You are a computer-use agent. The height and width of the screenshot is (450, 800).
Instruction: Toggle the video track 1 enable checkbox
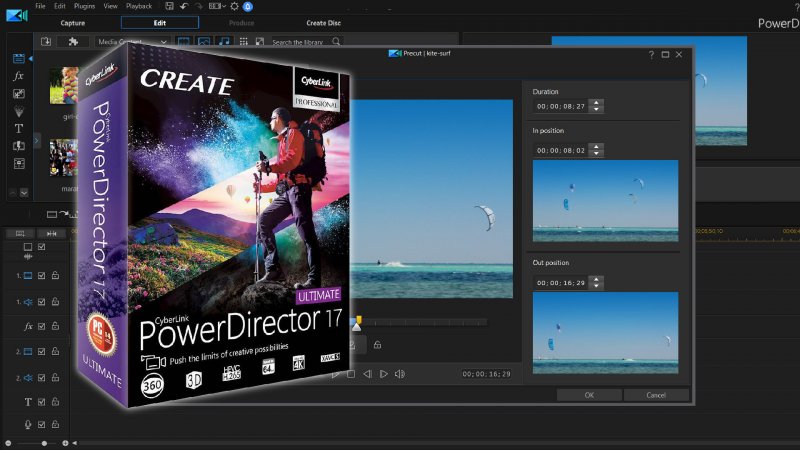[41, 275]
